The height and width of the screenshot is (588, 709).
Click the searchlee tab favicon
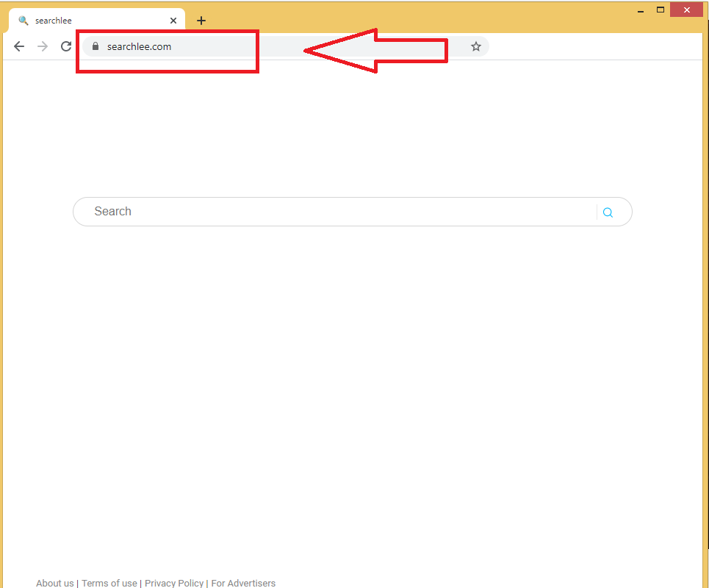24,21
